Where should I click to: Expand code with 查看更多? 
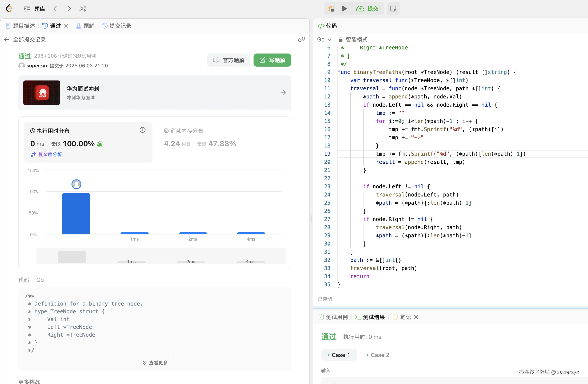[x=155, y=363]
